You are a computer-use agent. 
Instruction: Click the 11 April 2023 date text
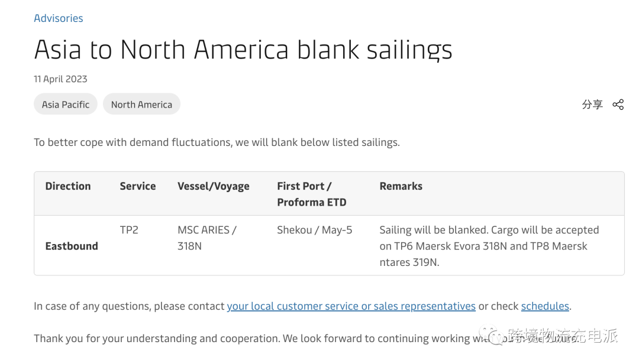pos(60,79)
